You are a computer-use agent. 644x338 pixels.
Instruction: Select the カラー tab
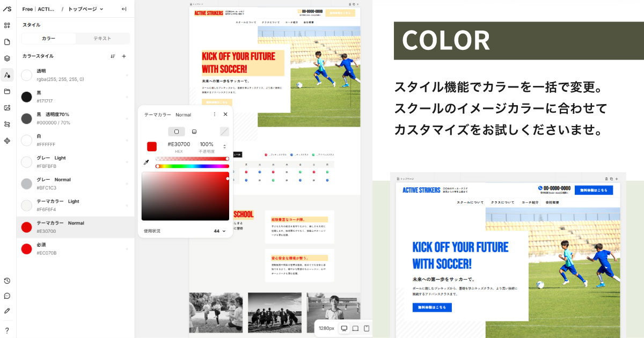coord(48,38)
